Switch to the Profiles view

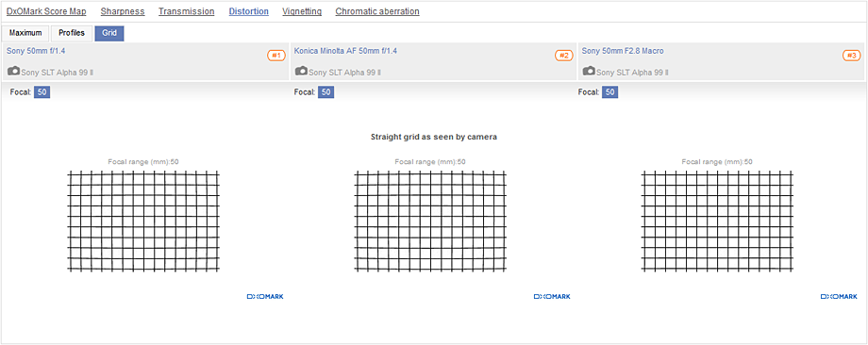(72, 33)
